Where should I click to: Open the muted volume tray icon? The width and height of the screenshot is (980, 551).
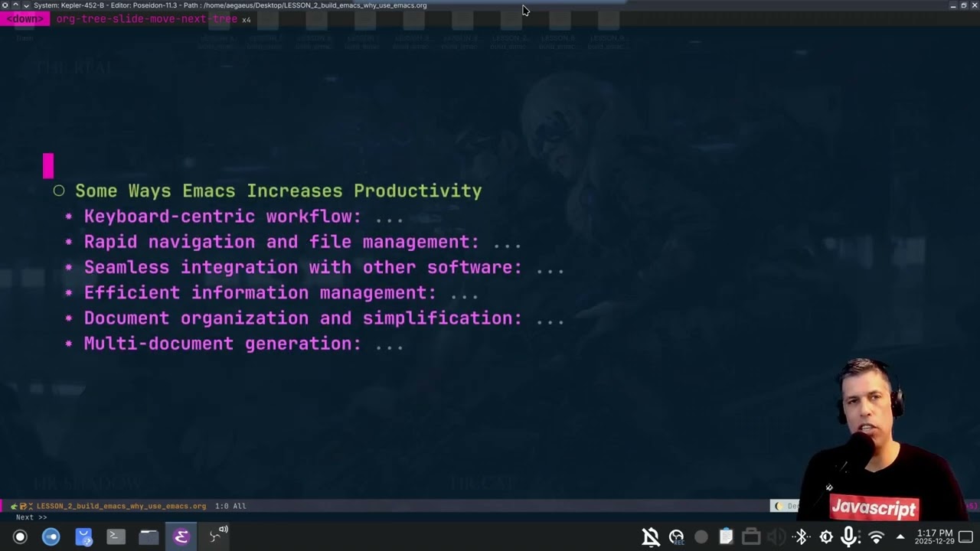tap(776, 537)
